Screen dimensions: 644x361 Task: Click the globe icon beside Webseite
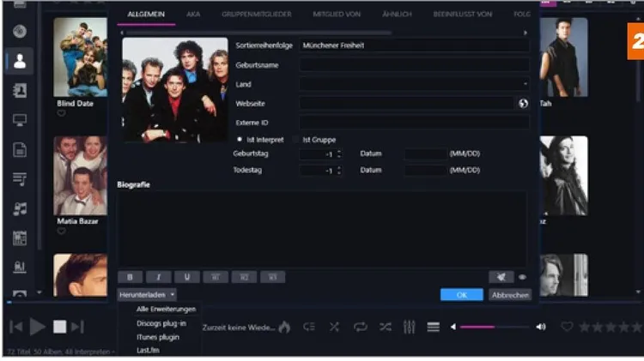pyautogui.click(x=523, y=104)
